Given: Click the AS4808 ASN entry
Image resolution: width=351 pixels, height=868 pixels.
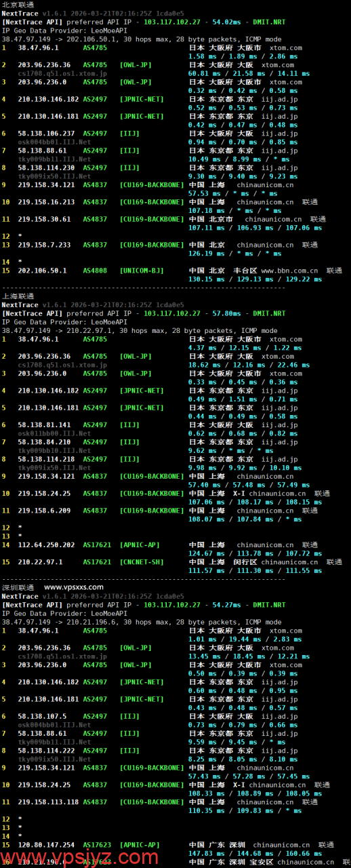Looking at the screenshot, I should (x=95, y=271).
